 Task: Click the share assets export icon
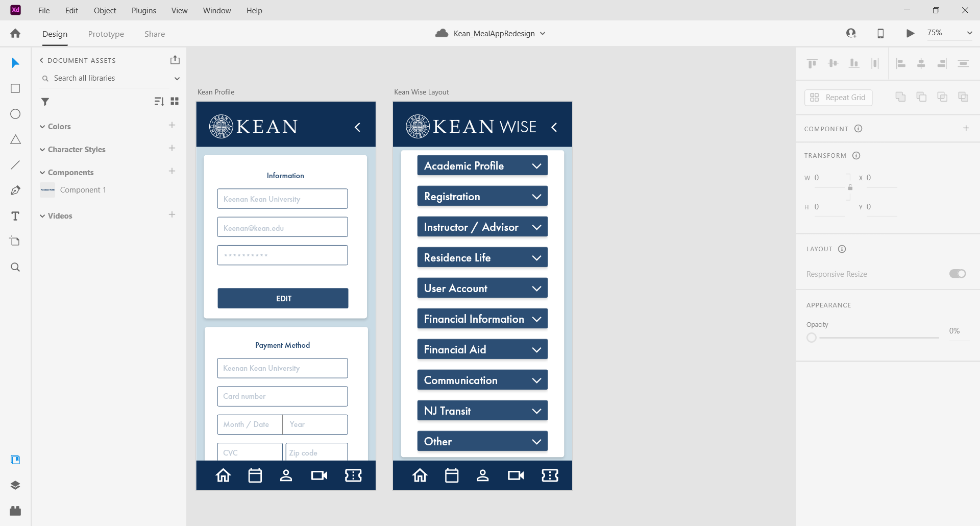pyautogui.click(x=175, y=60)
